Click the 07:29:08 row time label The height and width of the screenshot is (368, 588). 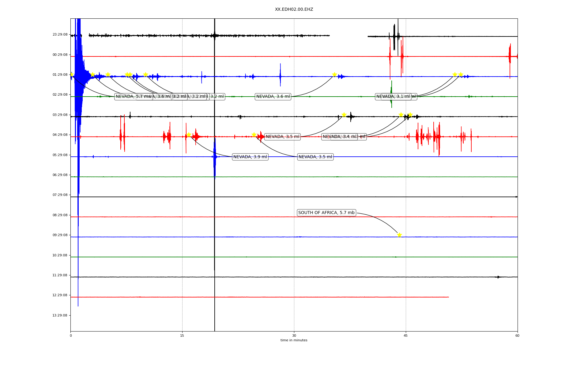tap(60, 195)
